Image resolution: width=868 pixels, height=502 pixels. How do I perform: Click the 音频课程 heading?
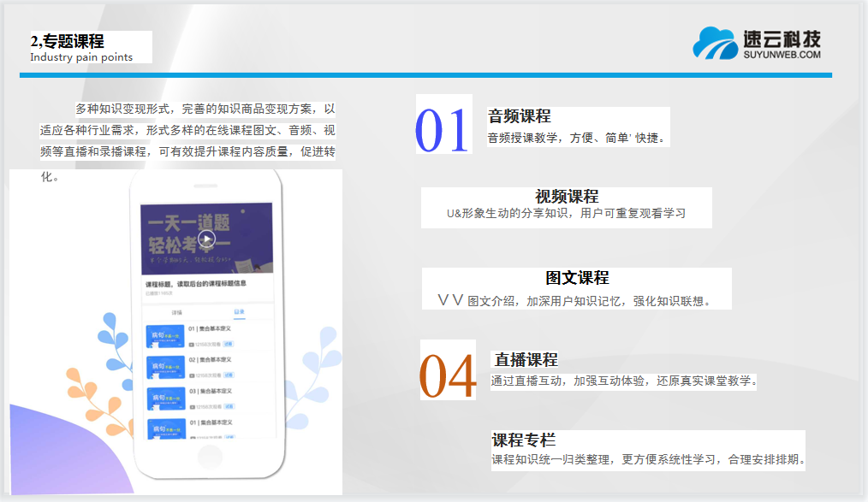pos(519,116)
